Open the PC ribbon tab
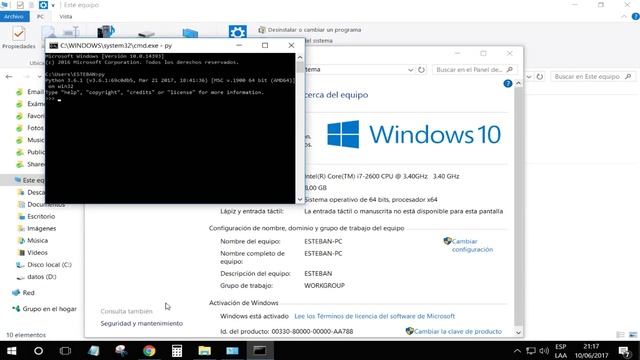 coord(40,16)
